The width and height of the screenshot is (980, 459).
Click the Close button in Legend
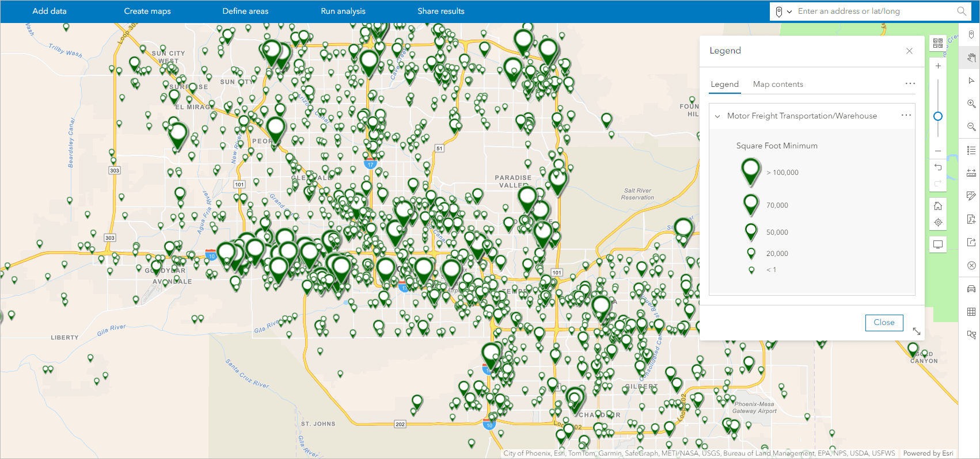(884, 323)
